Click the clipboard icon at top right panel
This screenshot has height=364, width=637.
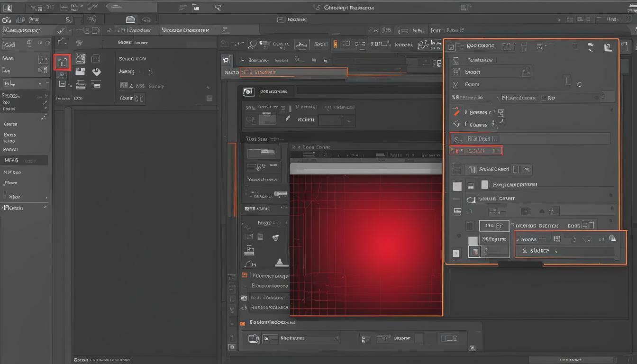click(x=608, y=47)
